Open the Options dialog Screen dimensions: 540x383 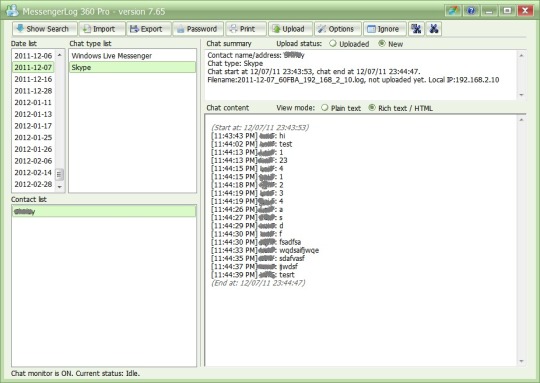(x=338, y=29)
